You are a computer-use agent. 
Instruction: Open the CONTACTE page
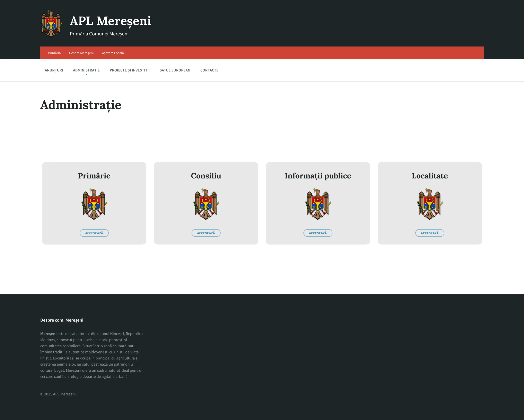209,70
